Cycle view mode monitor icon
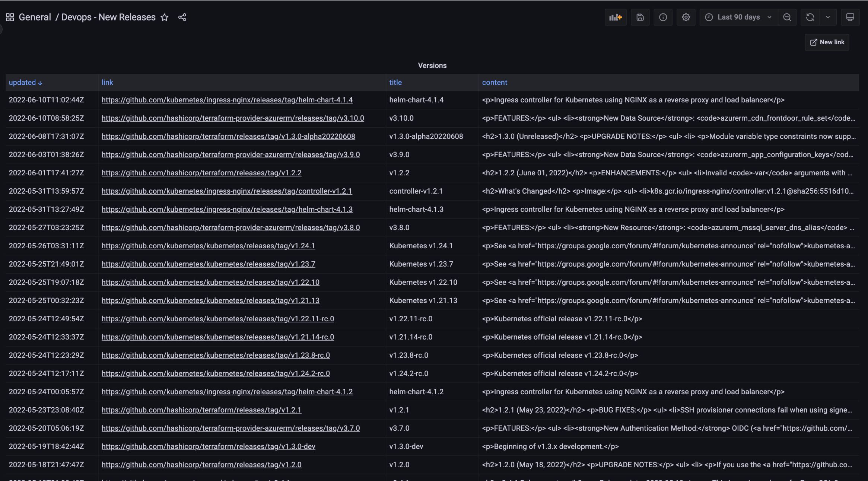Screen dimensions: 868x481 click(x=850, y=17)
